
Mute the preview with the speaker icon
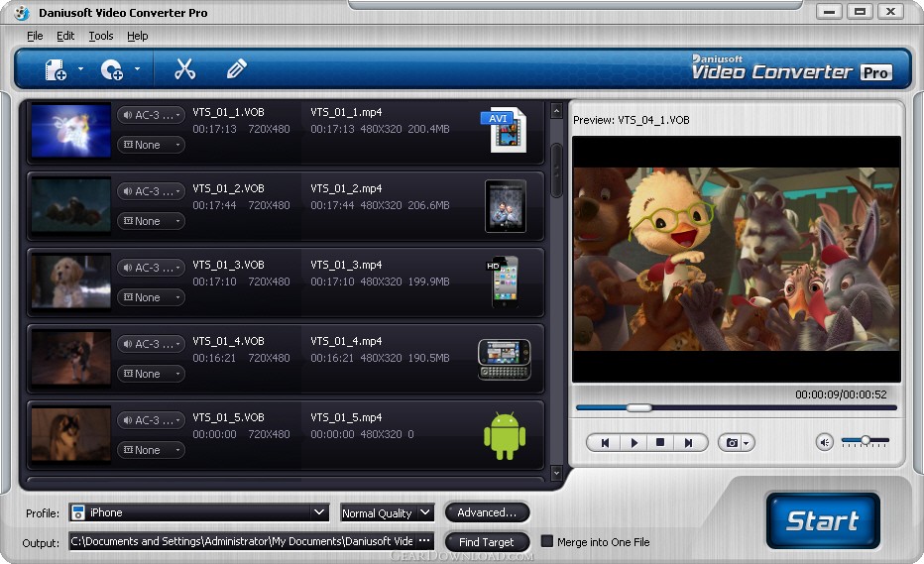pos(825,442)
